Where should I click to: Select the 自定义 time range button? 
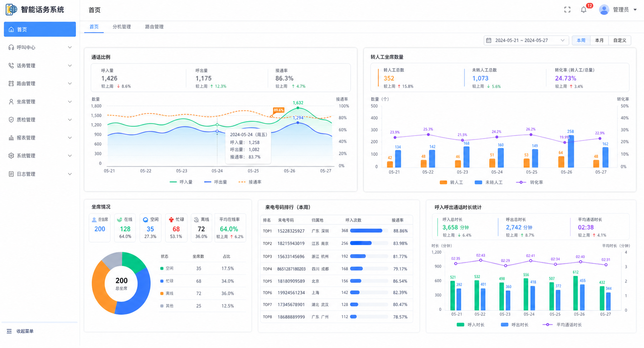pos(619,40)
